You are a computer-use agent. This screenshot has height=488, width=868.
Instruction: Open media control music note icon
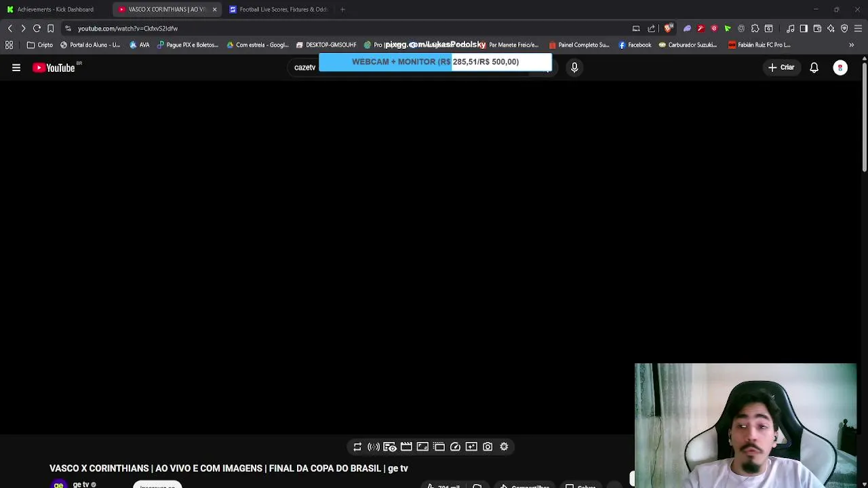point(790,28)
